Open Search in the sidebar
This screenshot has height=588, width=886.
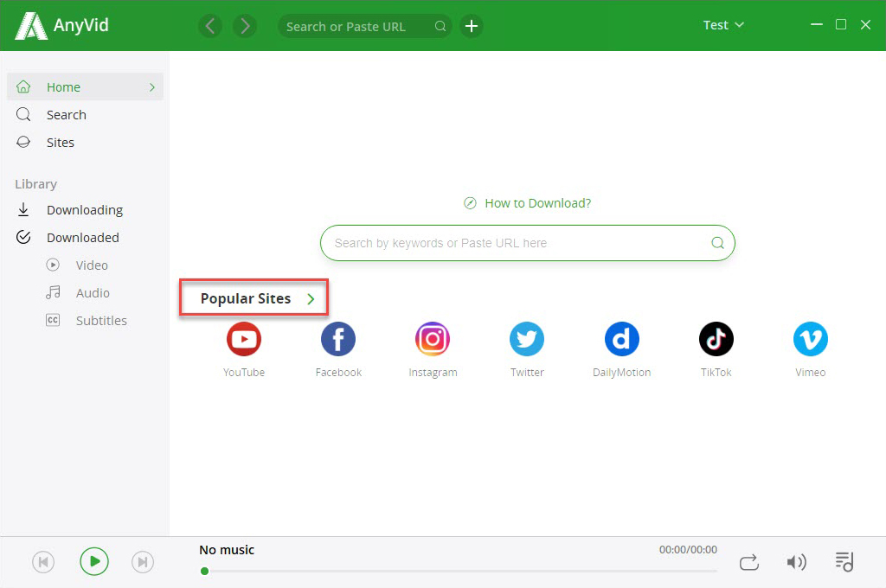[x=86, y=115]
